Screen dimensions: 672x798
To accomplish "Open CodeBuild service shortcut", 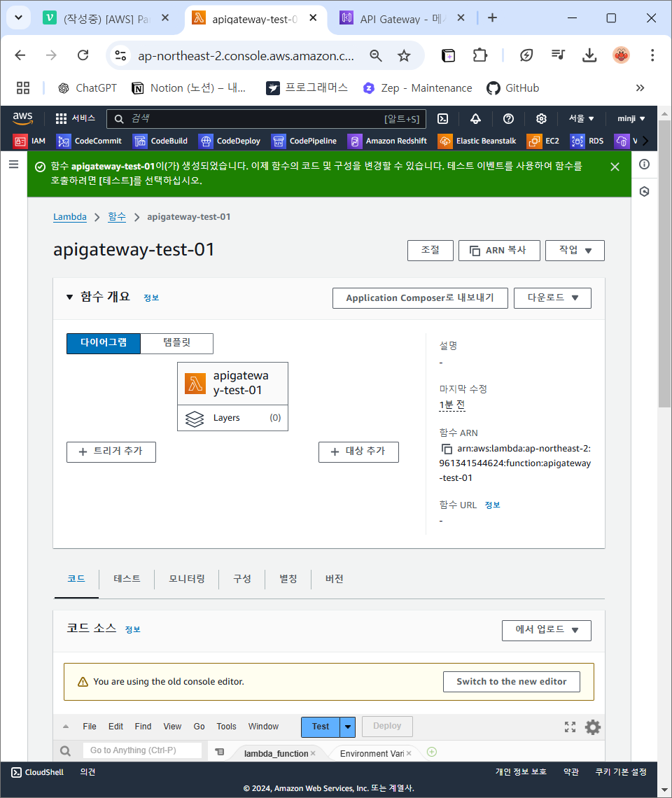I will tap(160, 141).
